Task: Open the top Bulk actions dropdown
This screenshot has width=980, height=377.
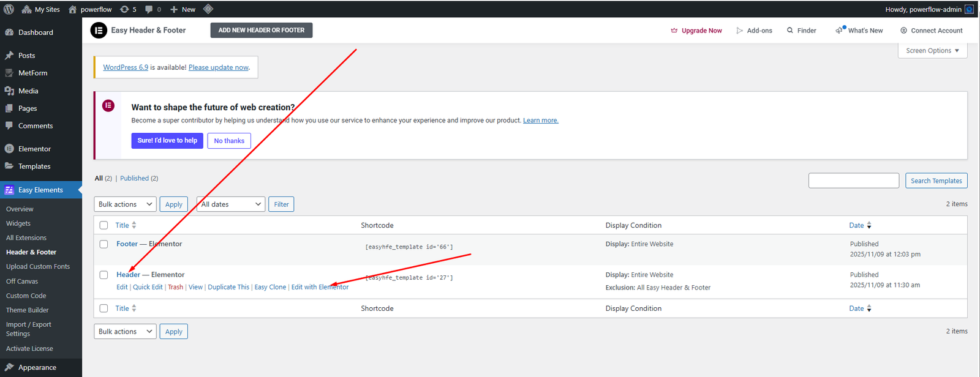Action: 125,204
